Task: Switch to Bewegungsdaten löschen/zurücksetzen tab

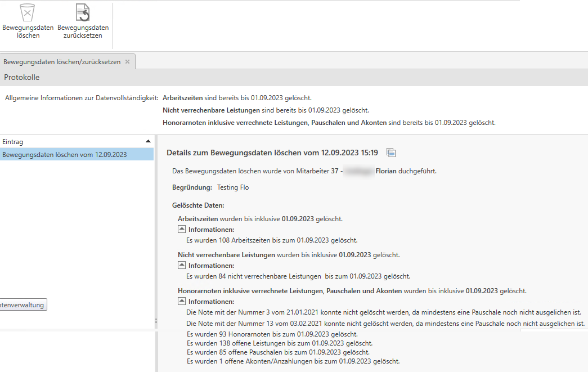Action: point(62,62)
